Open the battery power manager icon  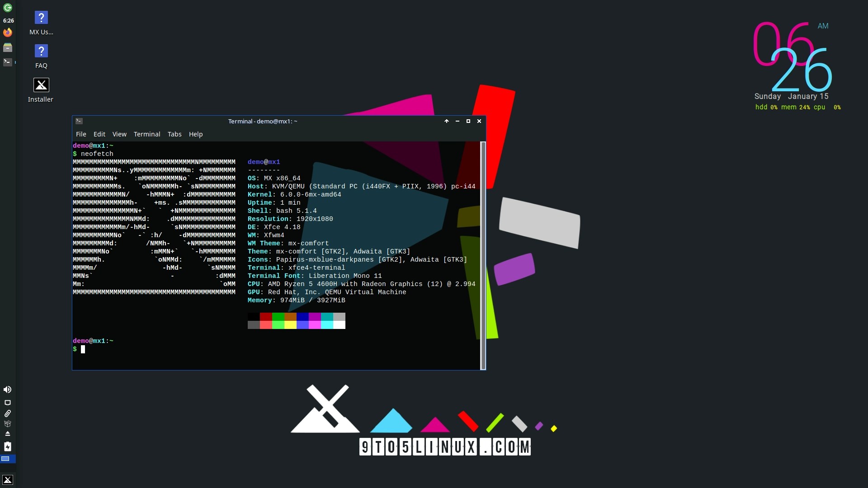[8, 446]
